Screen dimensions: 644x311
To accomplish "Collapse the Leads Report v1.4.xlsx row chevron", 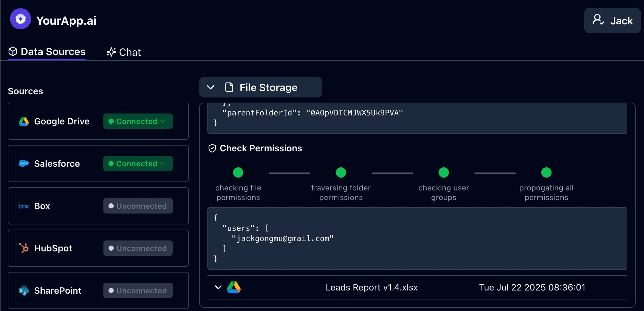I will click(218, 287).
